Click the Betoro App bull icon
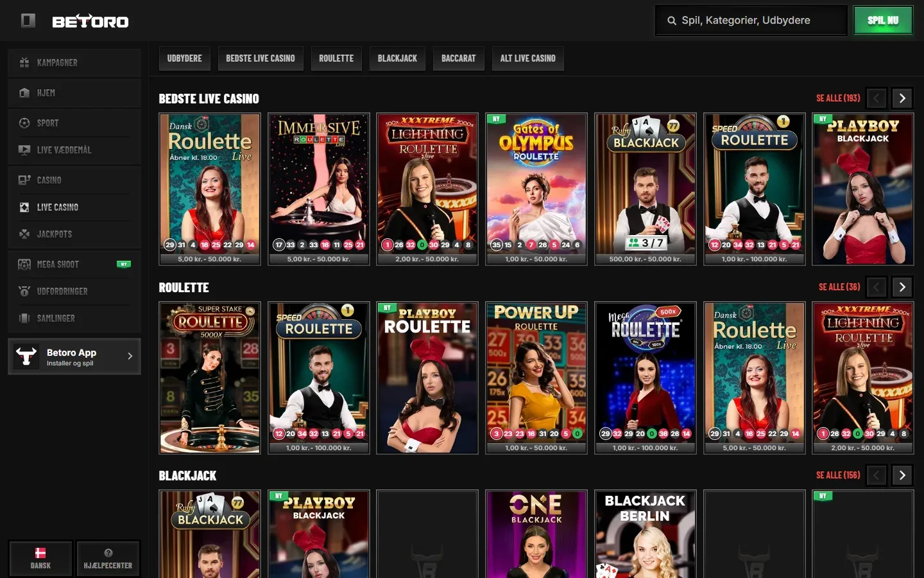 coord(26,356)
